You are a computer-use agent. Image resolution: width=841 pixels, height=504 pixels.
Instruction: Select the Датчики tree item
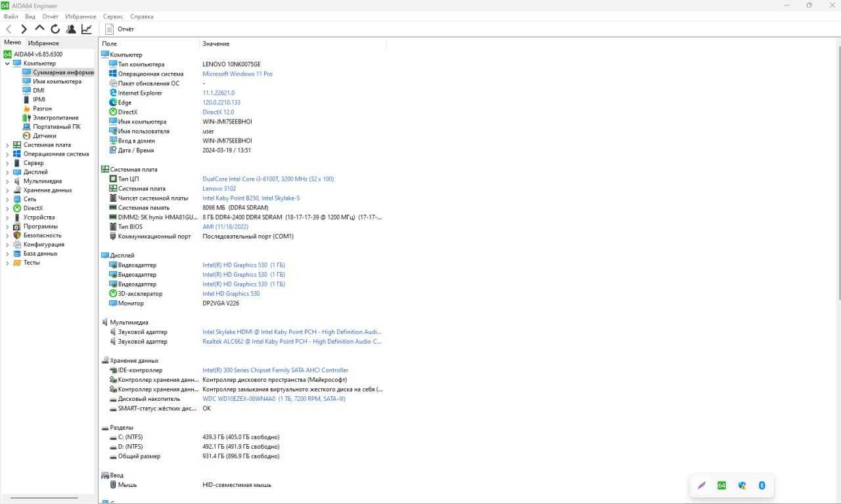click(45, 136)
